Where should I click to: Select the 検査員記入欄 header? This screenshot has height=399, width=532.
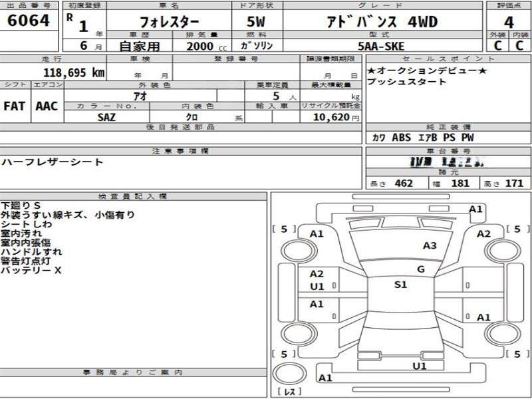pos(132,196)
